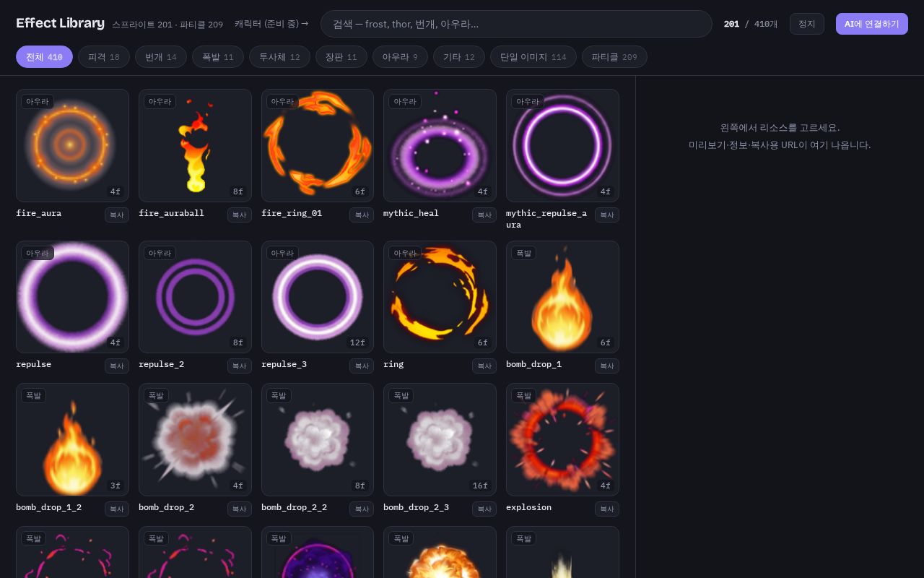Click 복사 beside the repulse label
Screen dimensions: 924x578
pyautogui.click(x=117, y=366)
